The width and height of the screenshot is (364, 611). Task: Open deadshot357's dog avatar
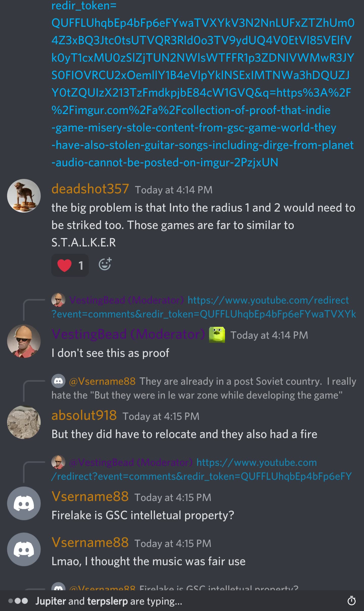click(24, 196)
